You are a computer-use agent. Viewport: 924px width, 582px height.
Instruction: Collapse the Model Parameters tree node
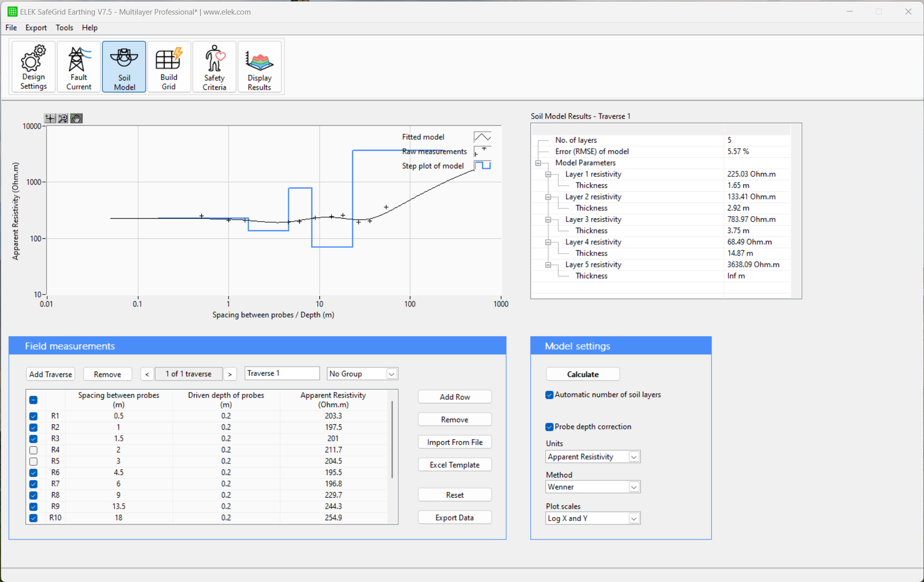tap(538, 163)
